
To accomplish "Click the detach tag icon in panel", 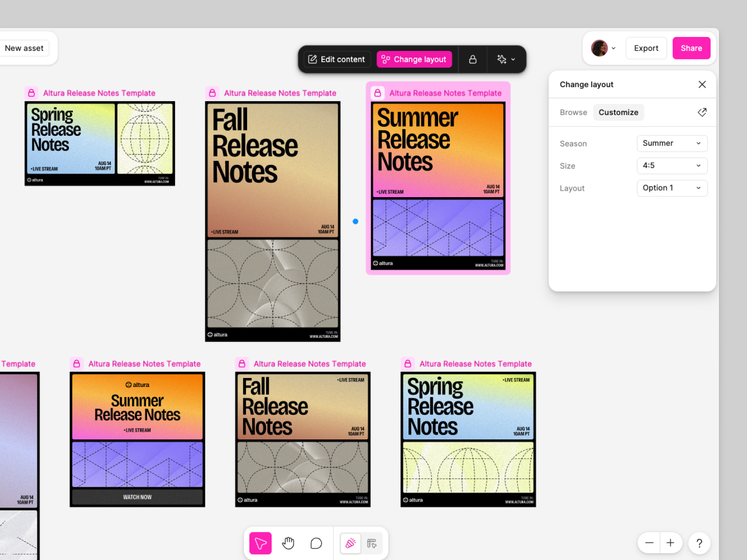I will pos(702,112).
